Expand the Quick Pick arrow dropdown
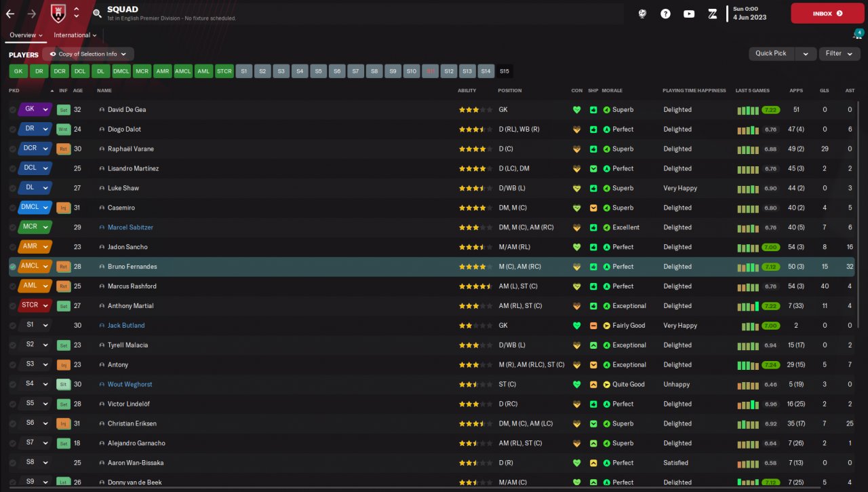 pyautogui.click(x=806, y=54)
